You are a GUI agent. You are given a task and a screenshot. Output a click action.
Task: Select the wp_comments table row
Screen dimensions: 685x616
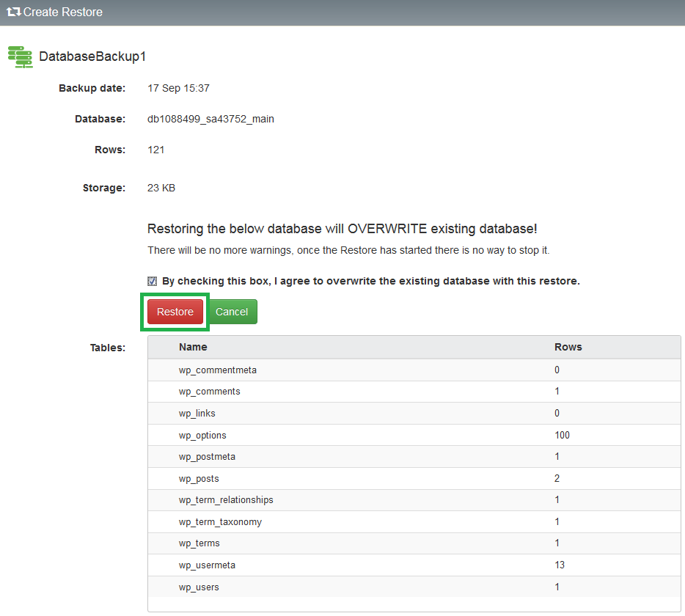pyautogui.click(x=414, y=392)
